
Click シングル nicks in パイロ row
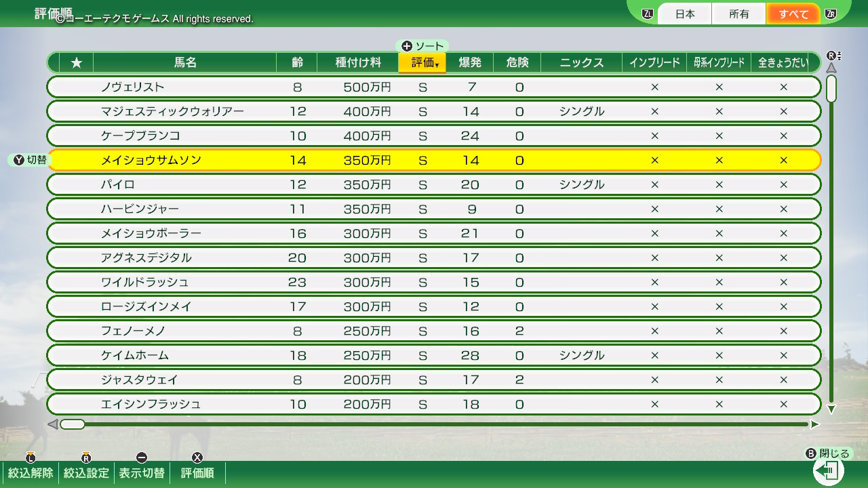point(582,184)
